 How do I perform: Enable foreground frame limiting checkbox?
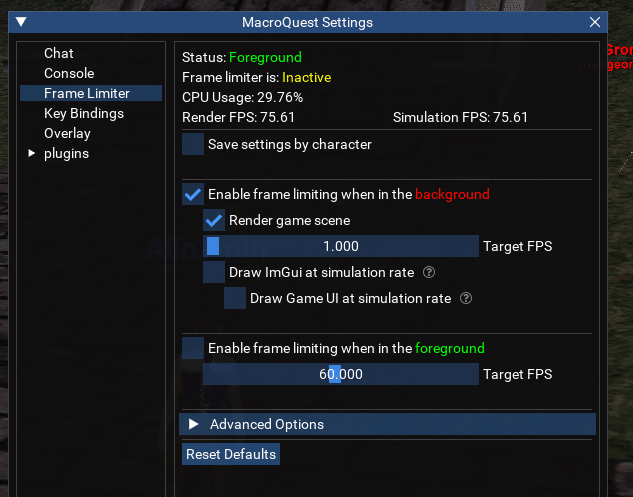[x=193, y=348]
